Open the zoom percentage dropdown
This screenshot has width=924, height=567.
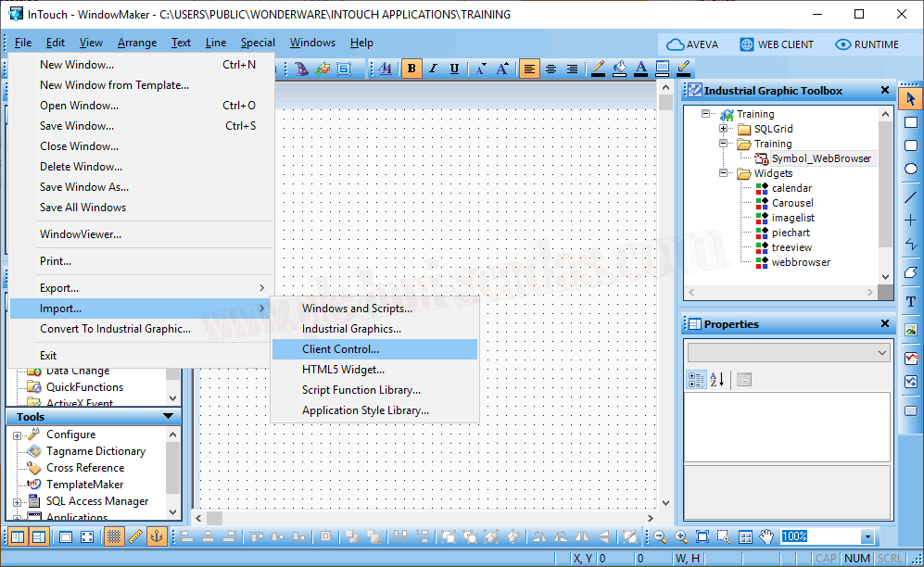click(x=867, y=537)
